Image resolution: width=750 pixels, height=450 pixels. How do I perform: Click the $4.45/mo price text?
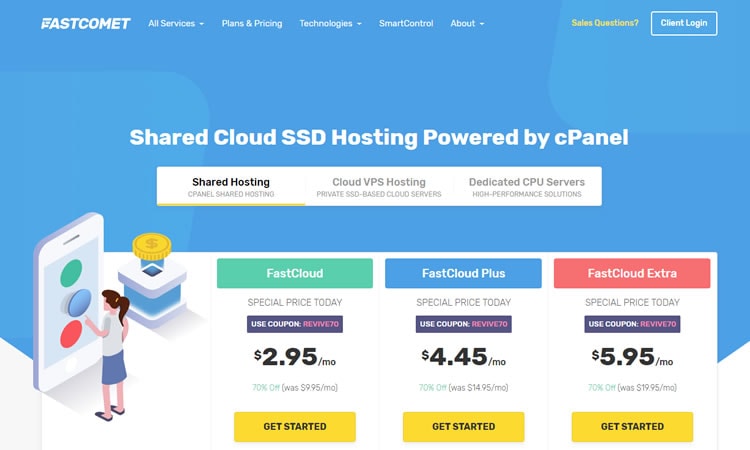(463, 357)
